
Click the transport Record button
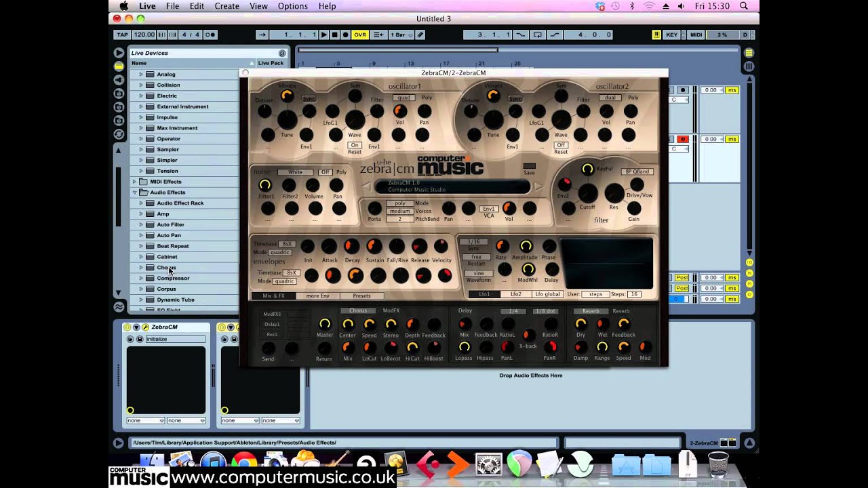(x=345, y=35)
